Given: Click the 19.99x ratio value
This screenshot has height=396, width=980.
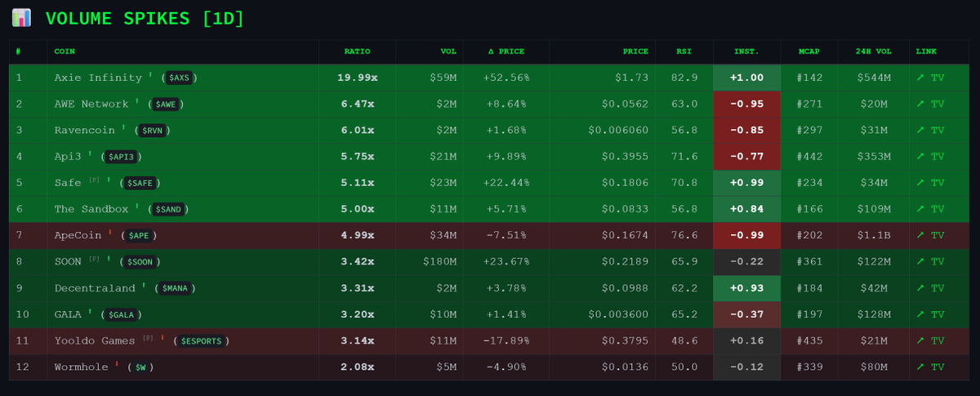Looking at the screenshot, I should point(357,78).
